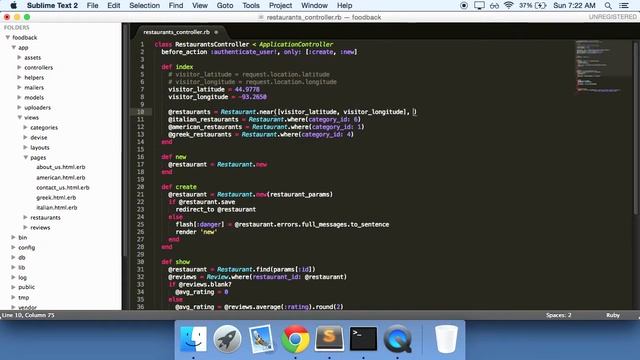Screen dimensions: 640x360
Task: Open the Edit menu
Action: (x=113, y=5)
